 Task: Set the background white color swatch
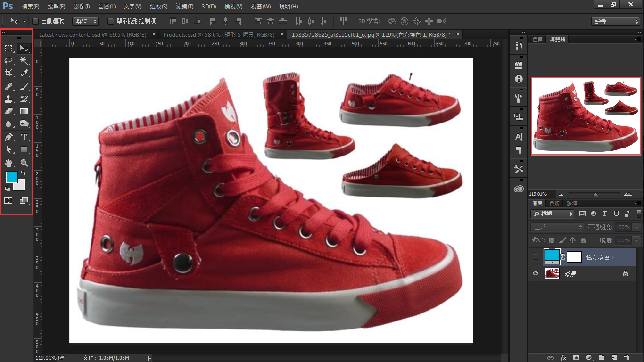click(21, 186)
